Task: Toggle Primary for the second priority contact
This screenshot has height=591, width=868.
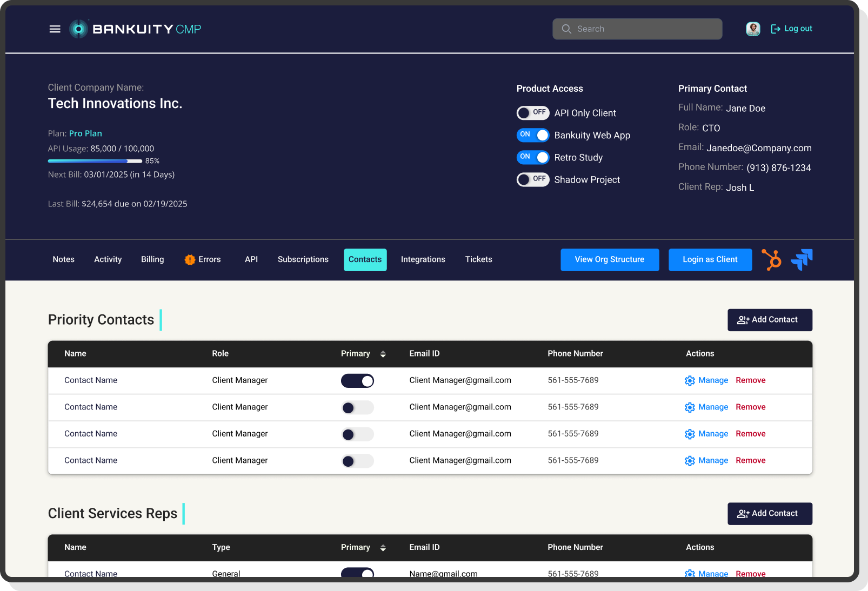Action: click(x=357, y=407)
